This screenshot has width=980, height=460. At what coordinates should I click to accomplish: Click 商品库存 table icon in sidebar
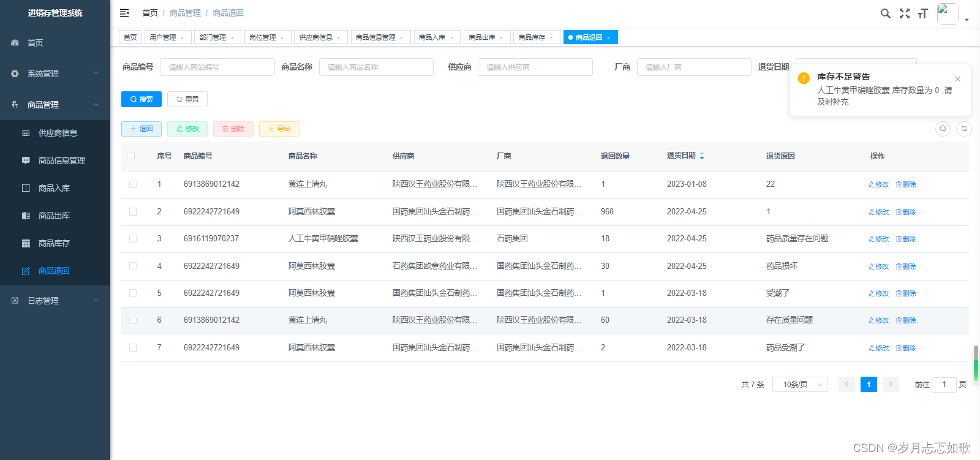point(26,243)
